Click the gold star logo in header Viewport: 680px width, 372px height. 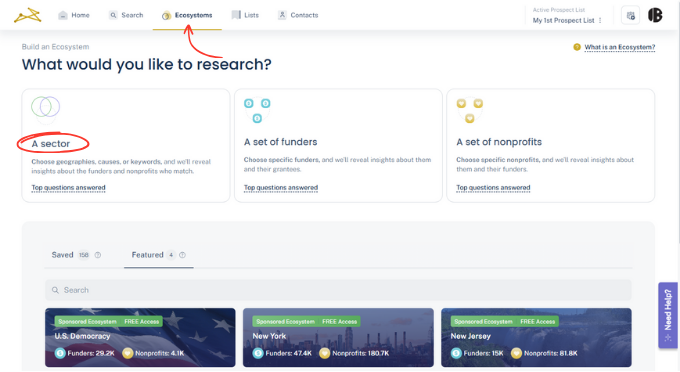point(27,16)
